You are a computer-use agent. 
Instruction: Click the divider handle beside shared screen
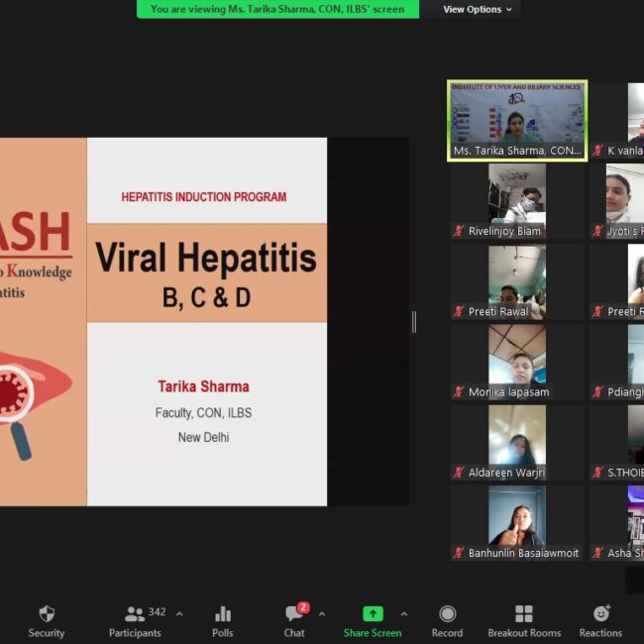(414, 322)
